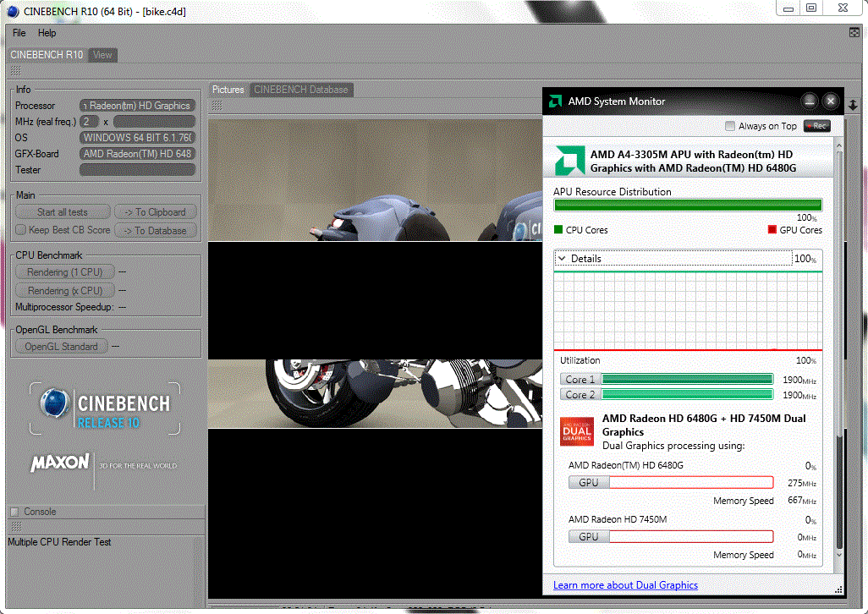Click the To Database button
This screenshot has width=868, height=614.
(x=155, y=231)
